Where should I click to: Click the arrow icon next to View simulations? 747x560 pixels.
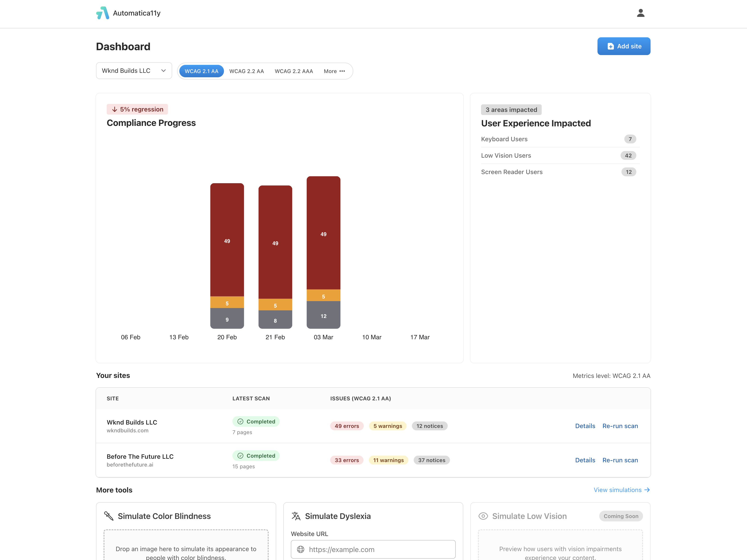(x=647, y=490)
